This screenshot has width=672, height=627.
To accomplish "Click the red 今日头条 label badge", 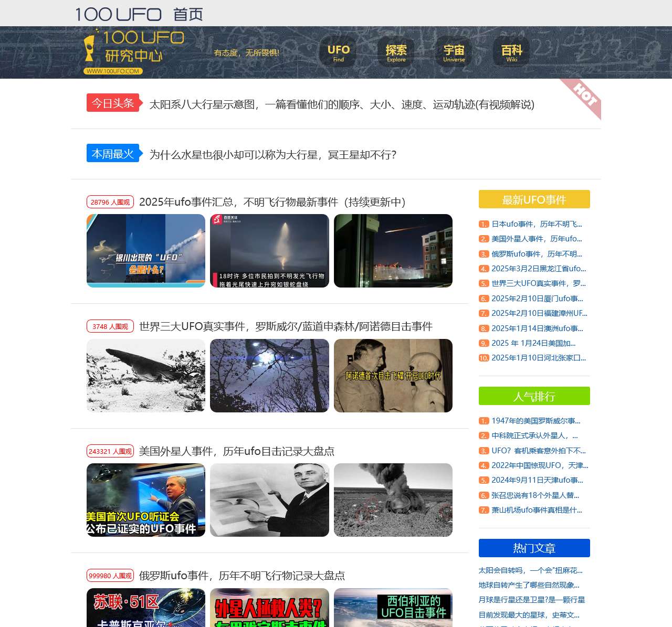I will pos(112,103).
